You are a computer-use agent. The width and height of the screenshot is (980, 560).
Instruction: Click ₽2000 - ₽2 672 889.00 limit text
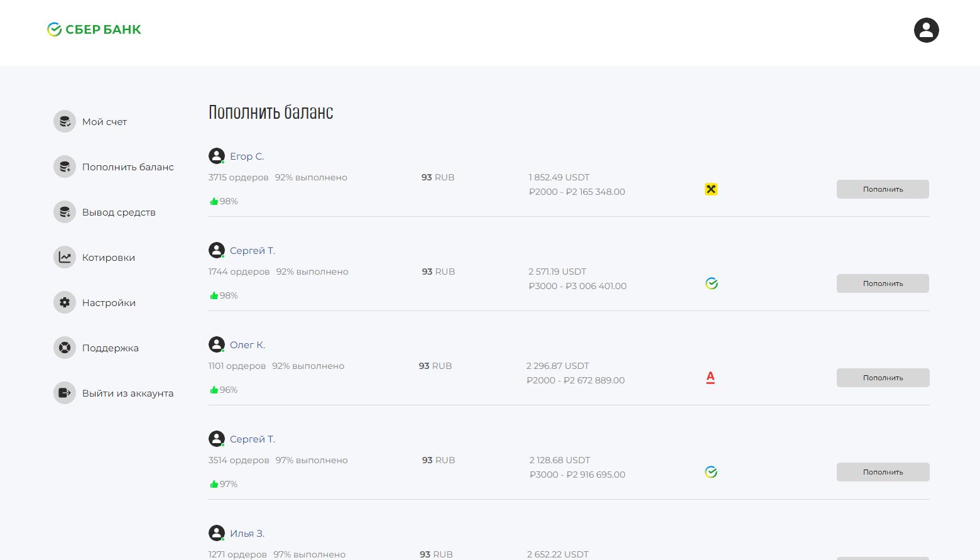(575, 380)
